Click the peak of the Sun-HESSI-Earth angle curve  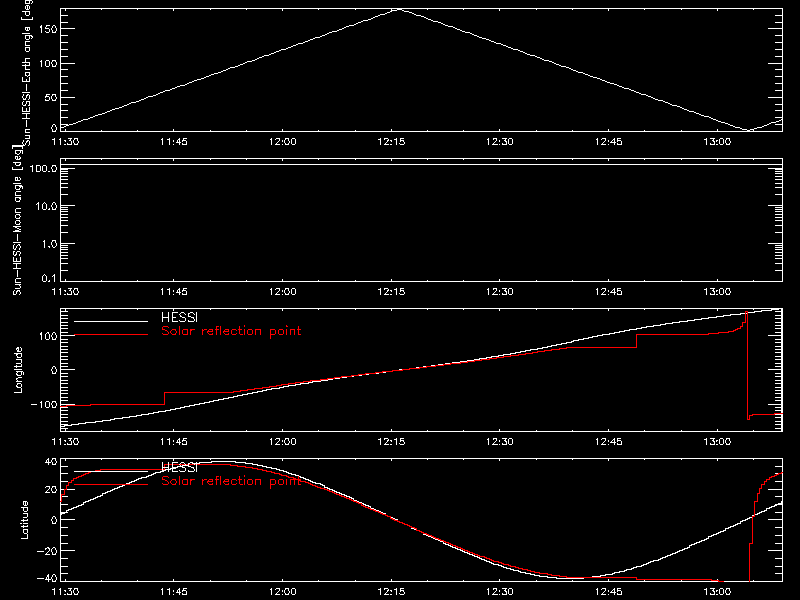tap(398, 9)
